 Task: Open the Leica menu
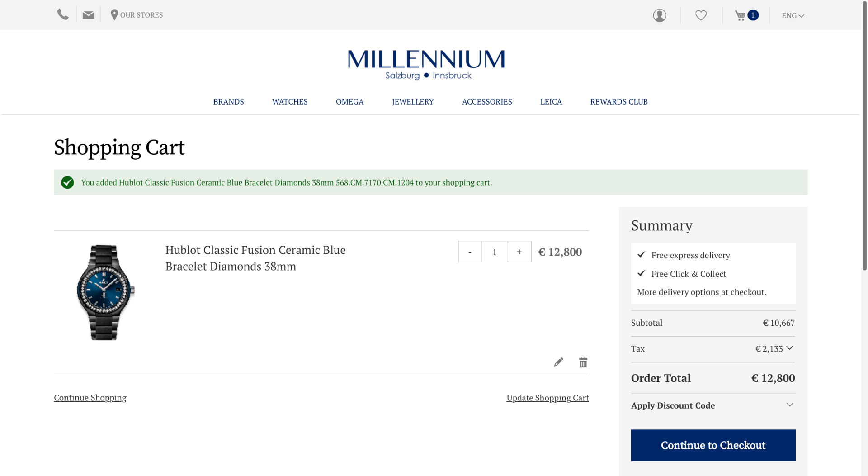click(551, 102)
